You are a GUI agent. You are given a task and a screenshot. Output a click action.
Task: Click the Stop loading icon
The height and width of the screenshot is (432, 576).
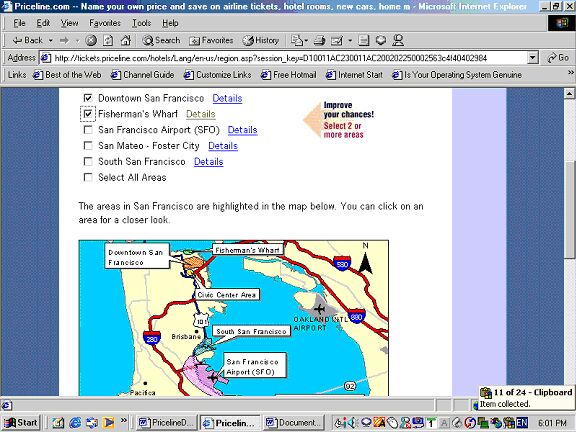(x=91, y=40)
